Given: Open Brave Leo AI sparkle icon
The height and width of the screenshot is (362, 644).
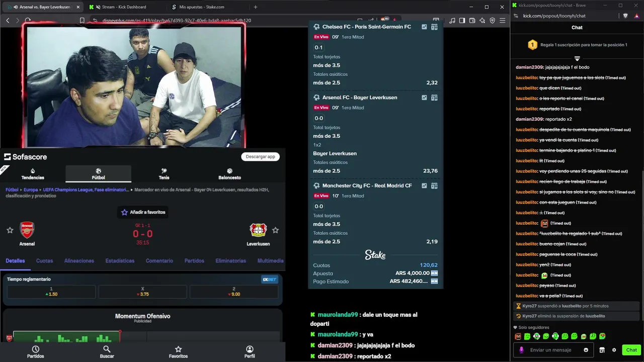Looking at the screenshot, I should (x=482, y=21).
